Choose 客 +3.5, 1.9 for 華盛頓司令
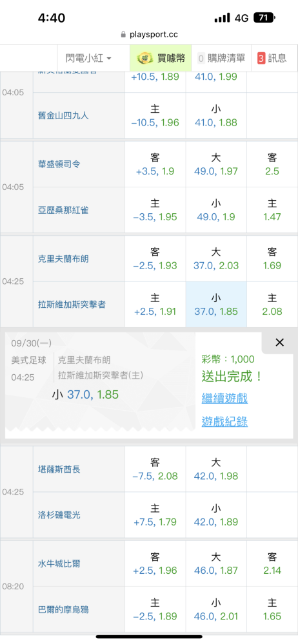 pos(155,164)
